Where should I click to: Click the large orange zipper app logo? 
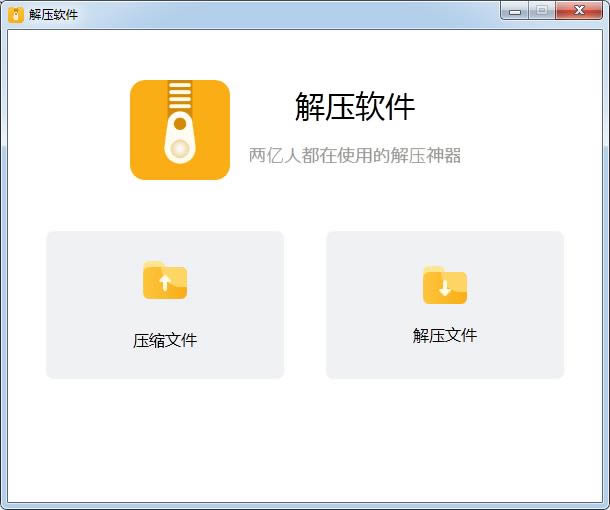tap(180, 130)
